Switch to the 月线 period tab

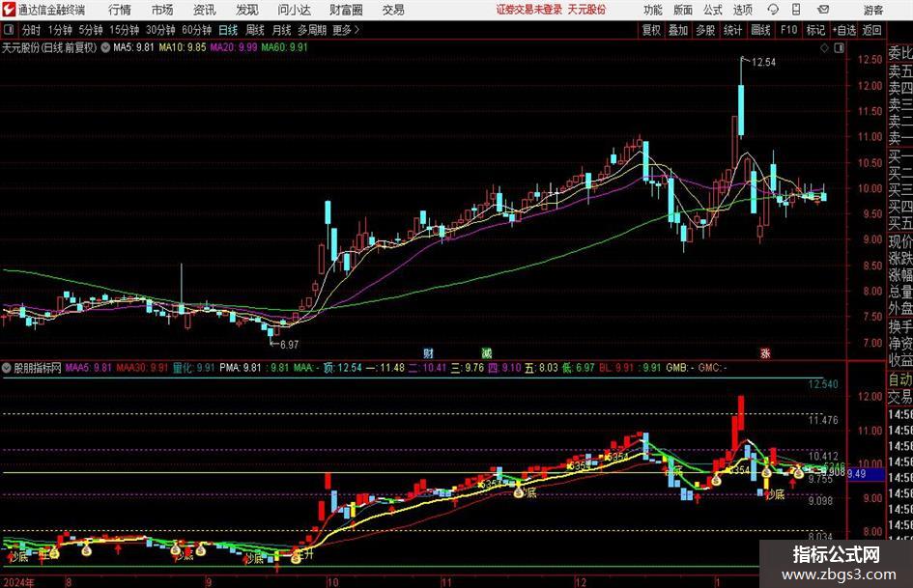click(x=282, y=30)
